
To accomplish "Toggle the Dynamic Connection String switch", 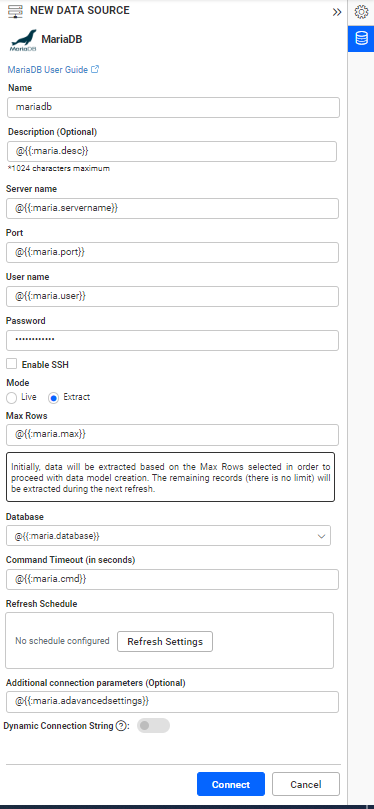I will click(x=153, y=725).
